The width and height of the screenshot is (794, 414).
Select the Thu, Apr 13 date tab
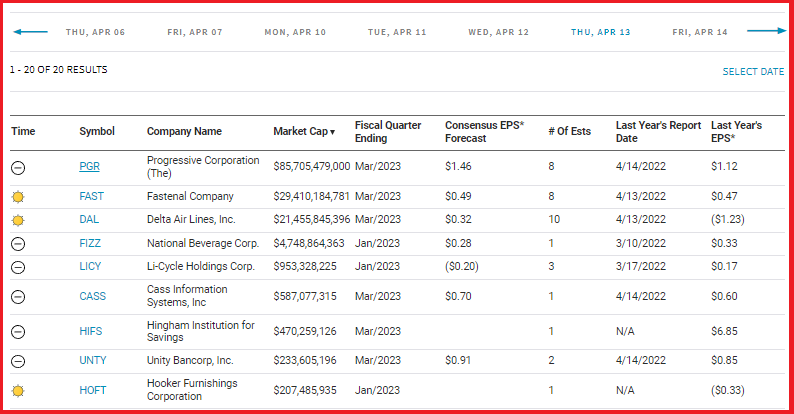pos(600,32)
